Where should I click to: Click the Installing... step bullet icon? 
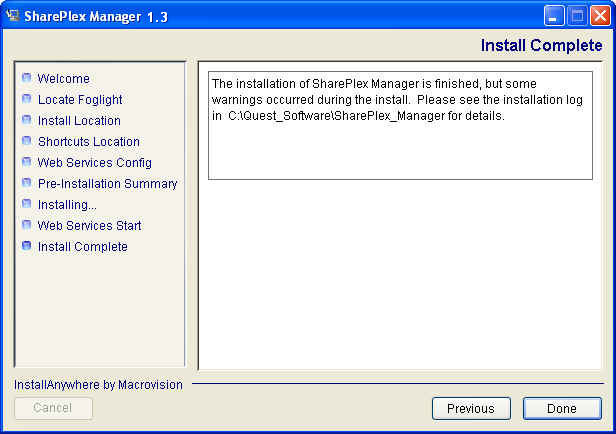pyautogui.click(x=27, y=204)
